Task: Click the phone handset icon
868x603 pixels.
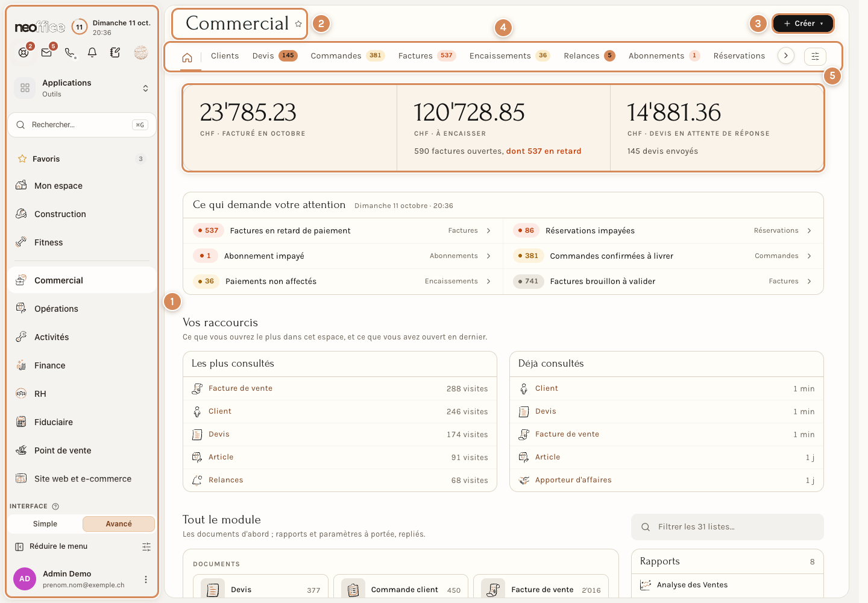Action: pyautogui.click(x=70, y=53)
